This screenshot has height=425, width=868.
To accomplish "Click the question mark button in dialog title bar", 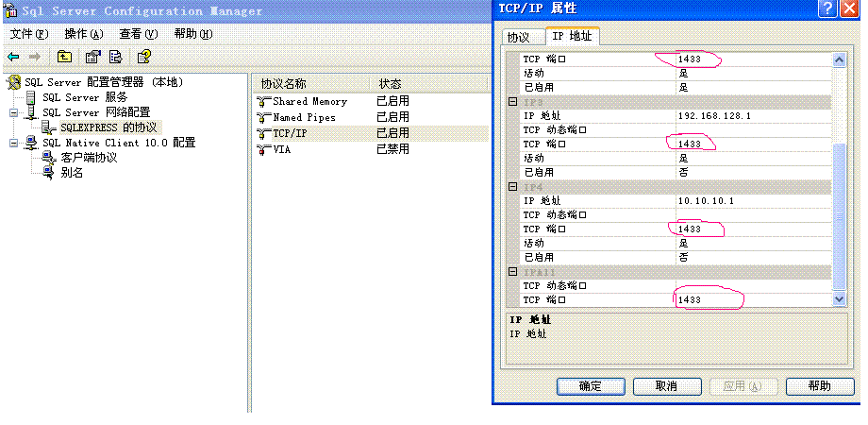I will point(827,8).
